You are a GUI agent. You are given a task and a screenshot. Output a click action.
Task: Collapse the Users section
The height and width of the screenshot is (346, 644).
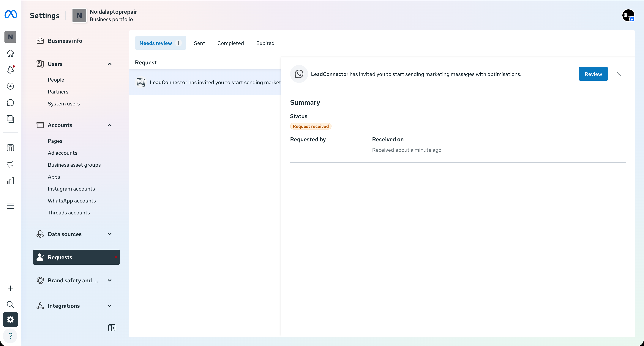pyautogui.click(x=110, y=64)
